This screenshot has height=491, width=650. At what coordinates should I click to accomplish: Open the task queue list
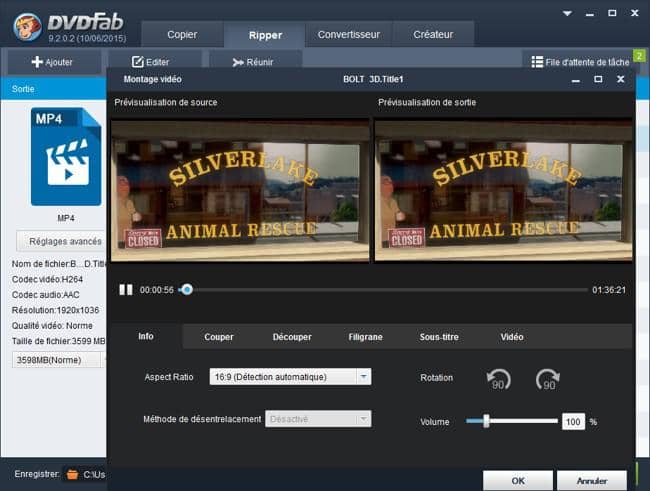(x=580, y=62)
